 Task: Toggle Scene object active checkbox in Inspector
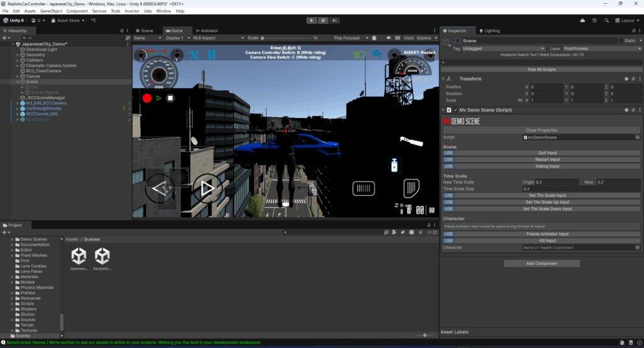click(x=458, y=41)
